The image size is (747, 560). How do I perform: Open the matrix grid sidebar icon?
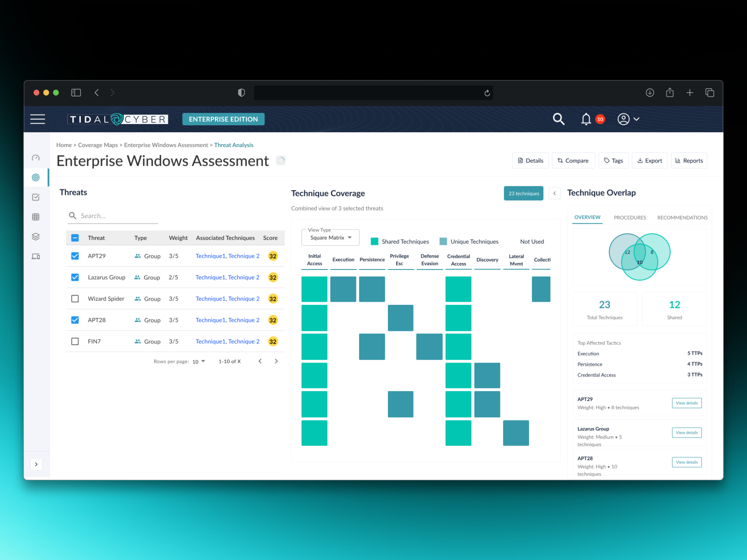pyautogui.click(x=36, y=217)
